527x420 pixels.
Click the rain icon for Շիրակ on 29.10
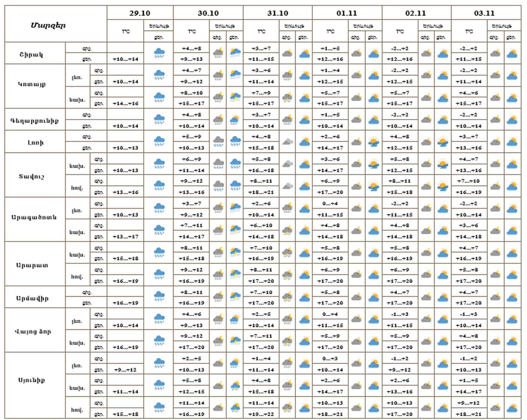coord(159,53)
